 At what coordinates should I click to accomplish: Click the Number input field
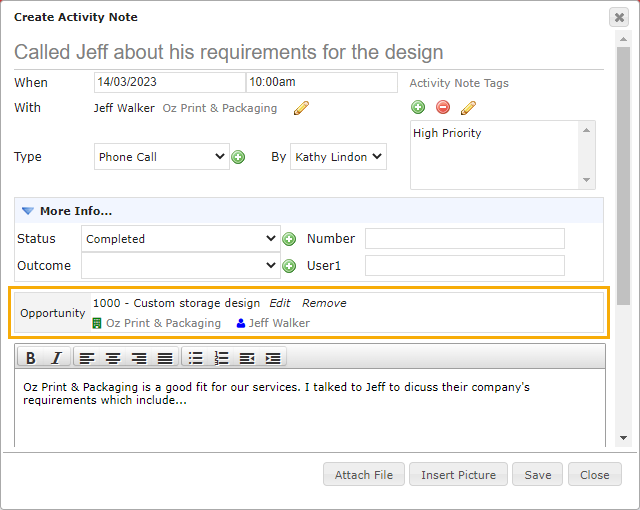(465, 239)
